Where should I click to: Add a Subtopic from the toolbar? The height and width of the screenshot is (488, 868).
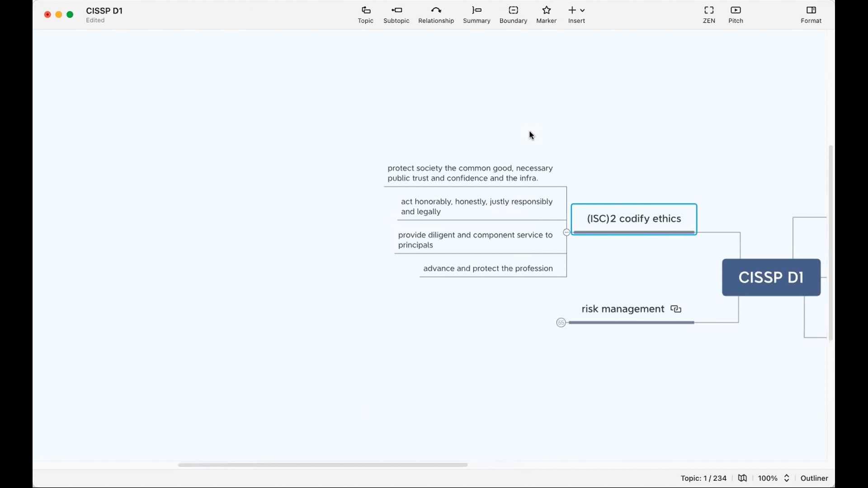point(396,14)
